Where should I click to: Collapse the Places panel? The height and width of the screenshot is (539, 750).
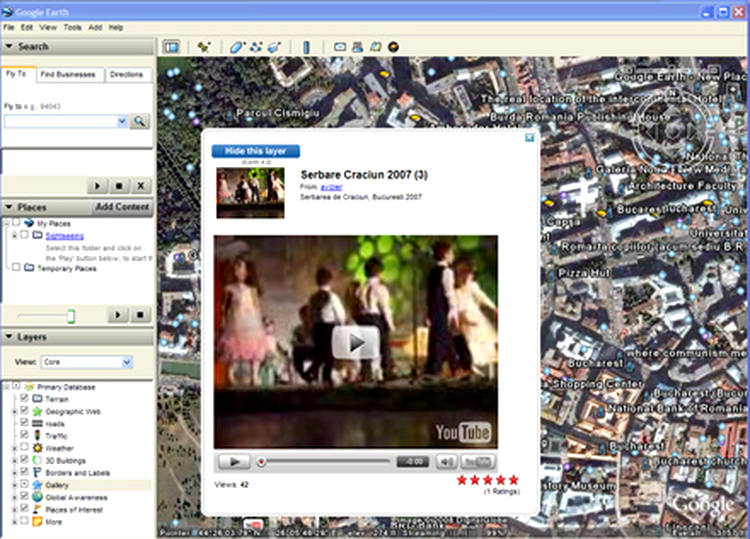click(9, 207)
